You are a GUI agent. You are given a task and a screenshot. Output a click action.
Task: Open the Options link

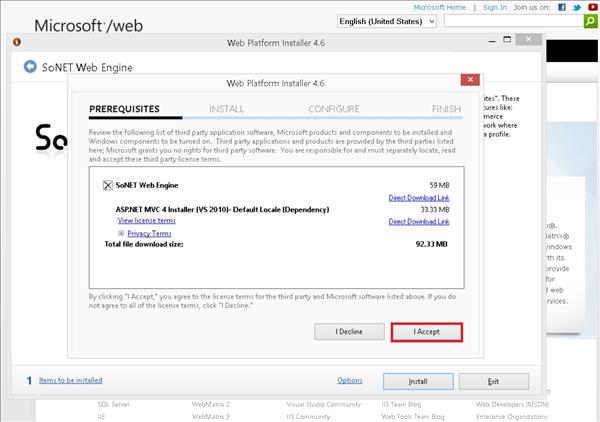(350, 380)
